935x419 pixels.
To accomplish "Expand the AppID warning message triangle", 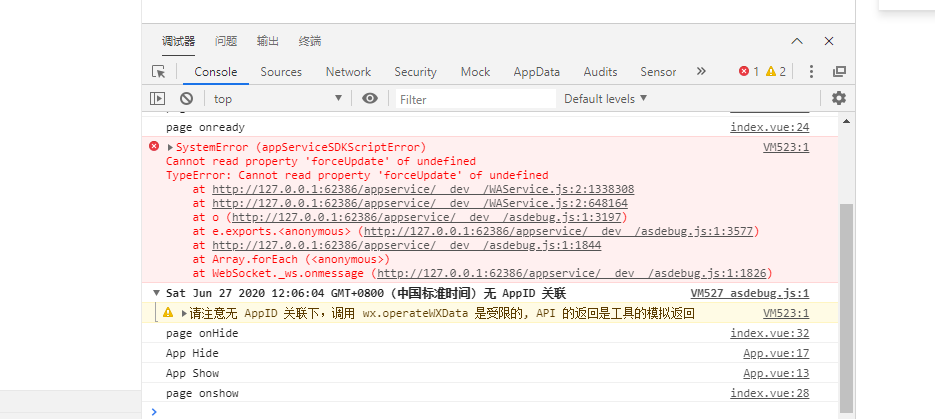I will click(x=184, y=314).
